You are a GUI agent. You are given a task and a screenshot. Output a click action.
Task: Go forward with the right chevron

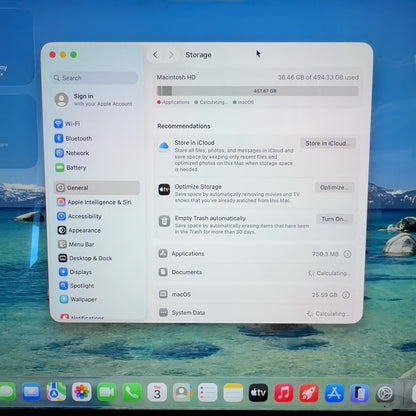coord(171,55)
